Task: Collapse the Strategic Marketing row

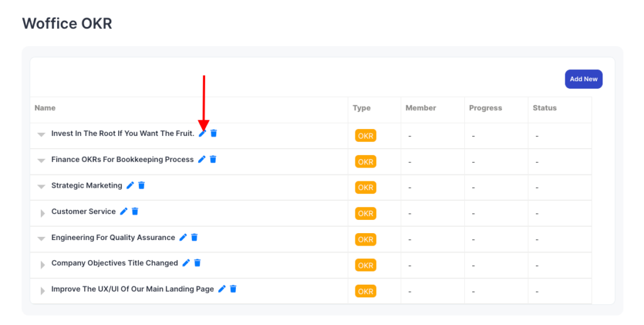Action: click(x=42, y=186)
